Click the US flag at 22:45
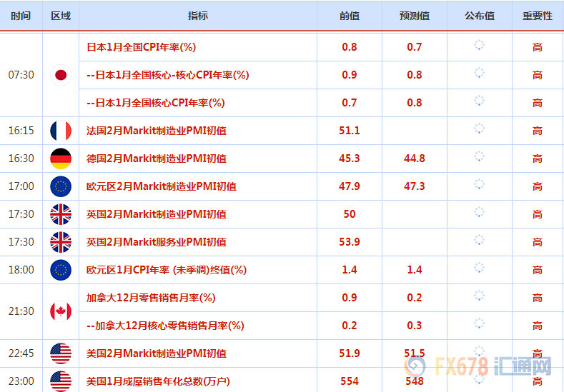The image size is (564, 392). (x=61, y=353)
